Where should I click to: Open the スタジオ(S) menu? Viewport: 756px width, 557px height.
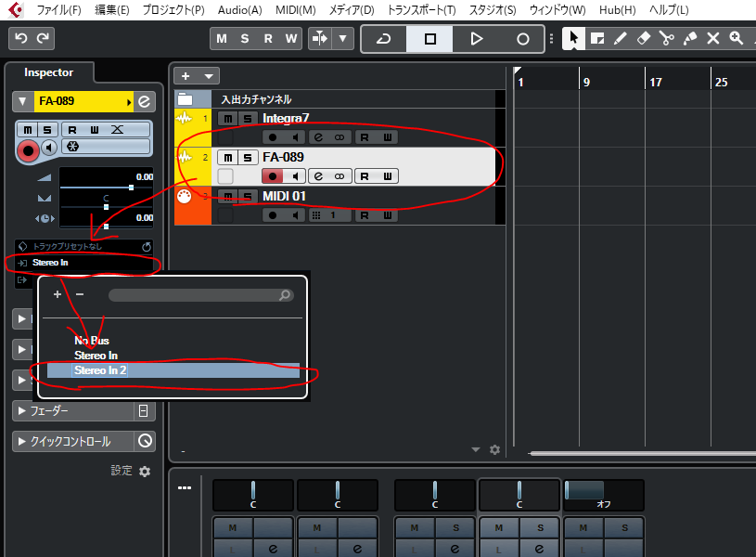(x=493, y=10)
